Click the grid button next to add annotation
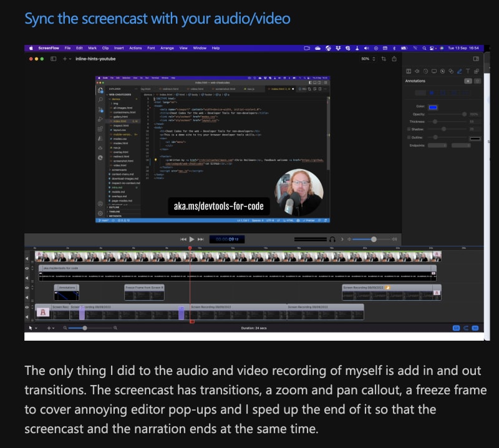This screenshot has height=448, width=499. 477,81
